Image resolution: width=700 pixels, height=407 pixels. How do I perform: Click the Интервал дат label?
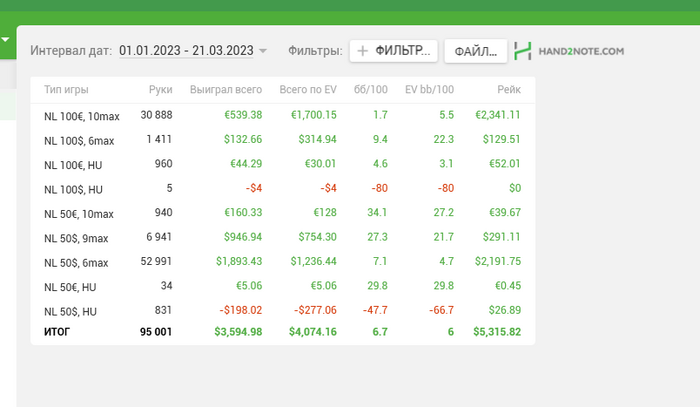tap(71, 51)
